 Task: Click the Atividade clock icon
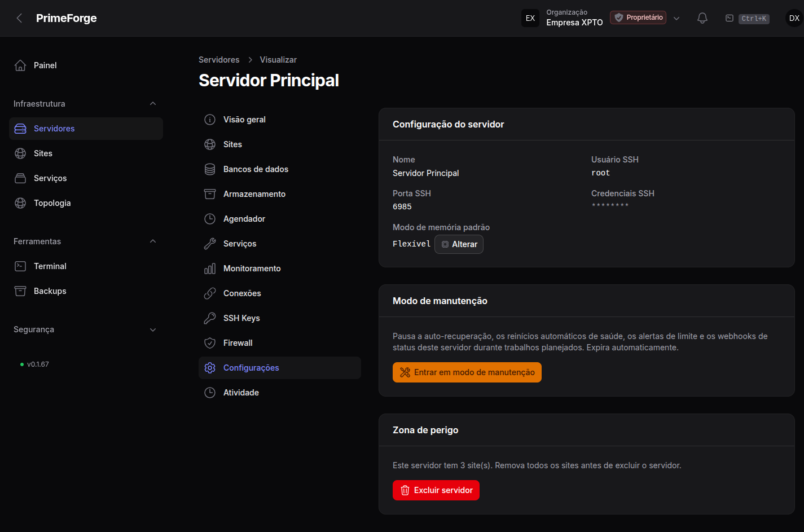point(210,393)
